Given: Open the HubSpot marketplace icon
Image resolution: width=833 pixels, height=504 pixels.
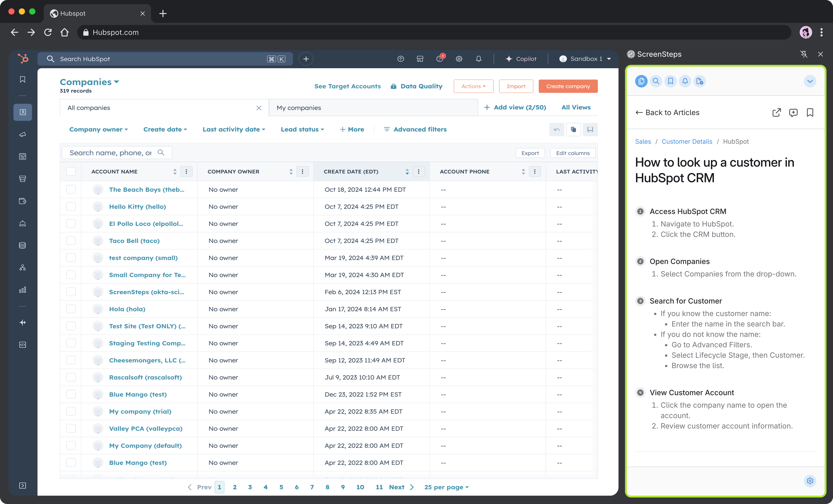Looking at the screenshot, I should point(420,59).
